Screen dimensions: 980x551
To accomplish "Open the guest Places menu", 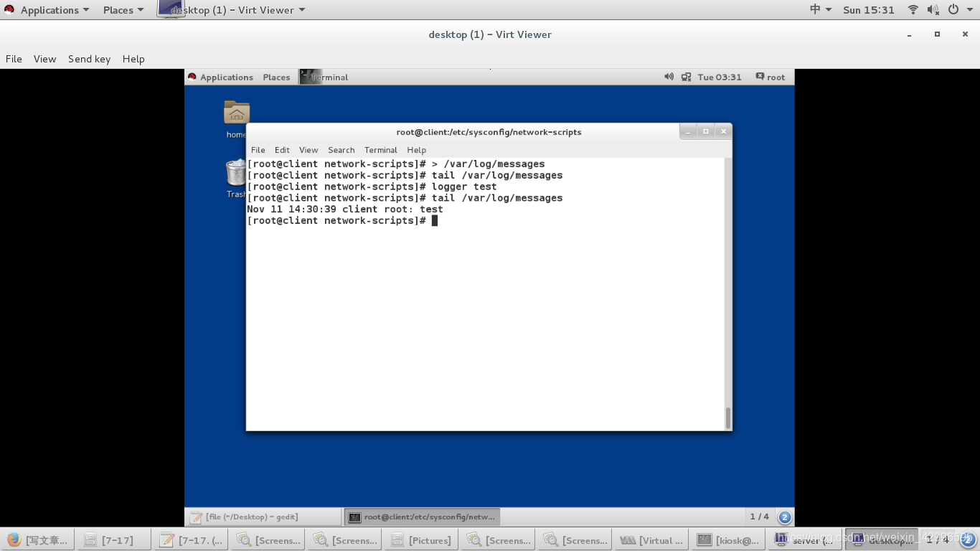I will [x=276, y=77].
